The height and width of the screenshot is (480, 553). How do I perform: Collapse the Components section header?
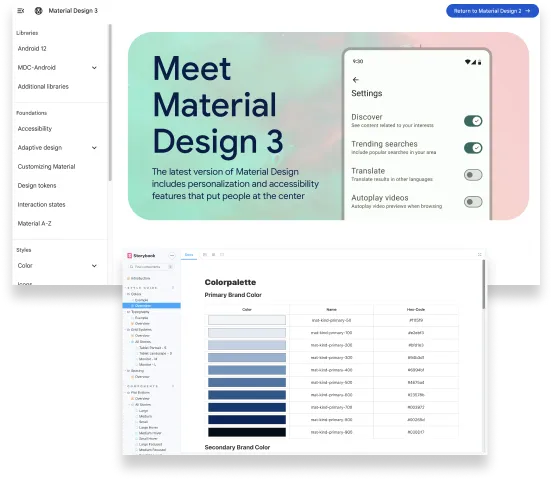click(142, 386)
